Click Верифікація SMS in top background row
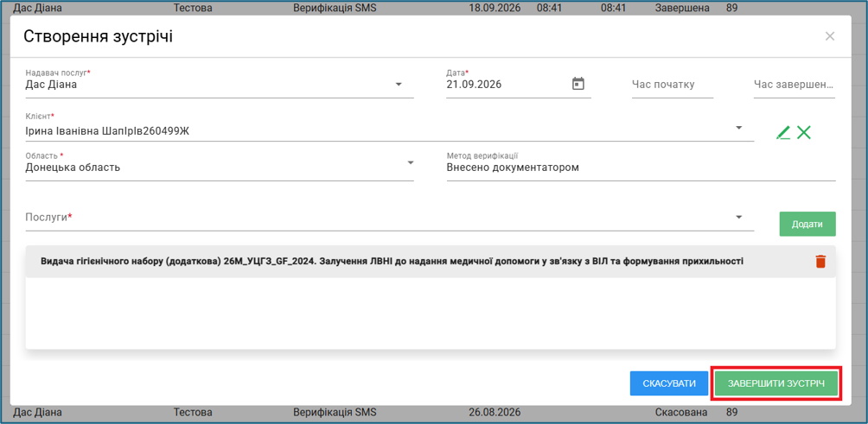Image resolution: width=868 pixels, height=424 pixels. 335,9
